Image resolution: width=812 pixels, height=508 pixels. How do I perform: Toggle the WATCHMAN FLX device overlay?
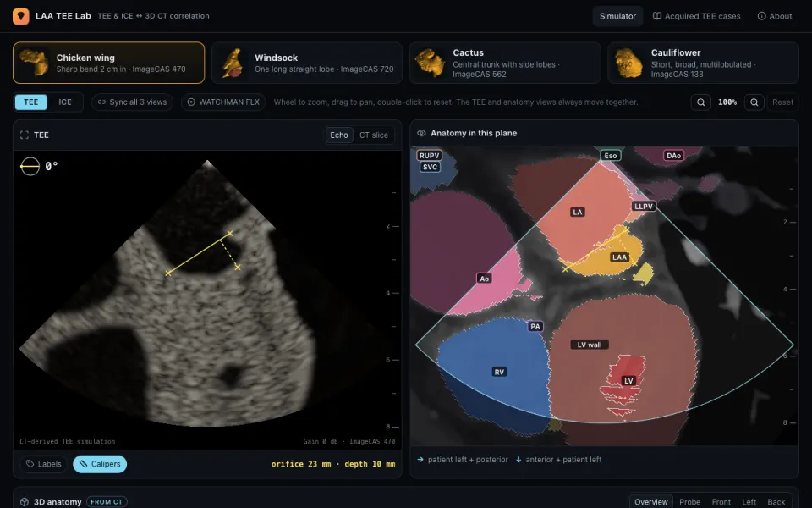[x=223, y=102]
